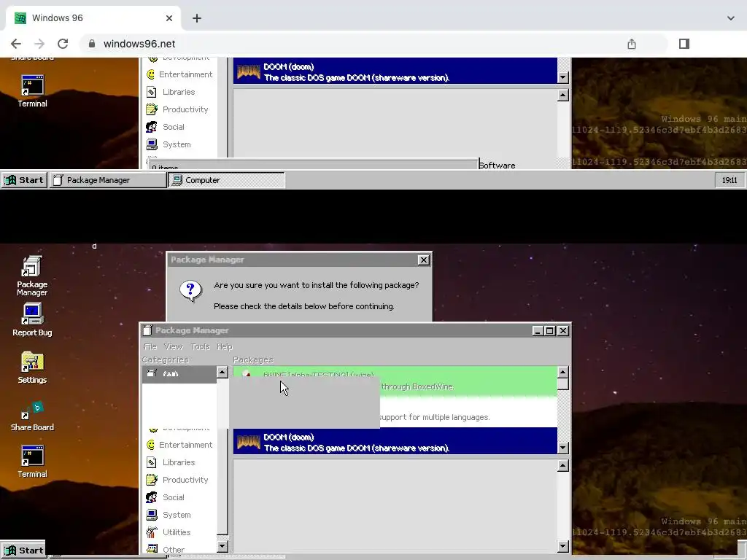This screenshot has height=560, width=747.
Task: Click the 19:11 taskbar clock
Action: point(729,180)
